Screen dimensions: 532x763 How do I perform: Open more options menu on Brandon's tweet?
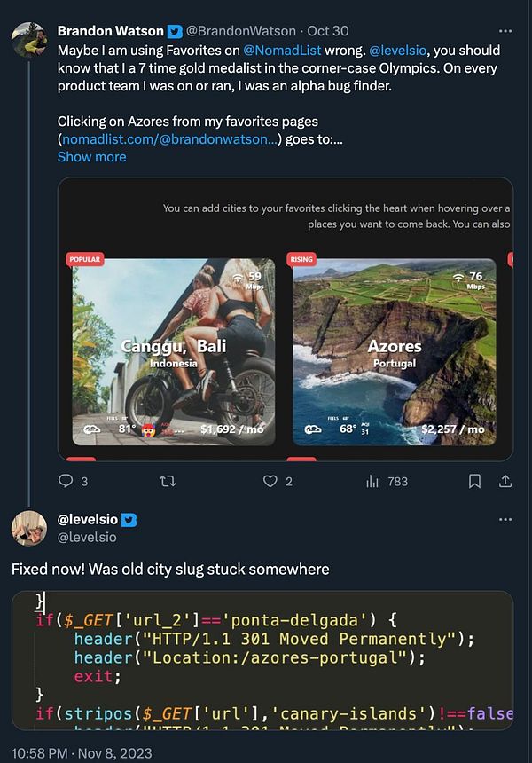505,31
